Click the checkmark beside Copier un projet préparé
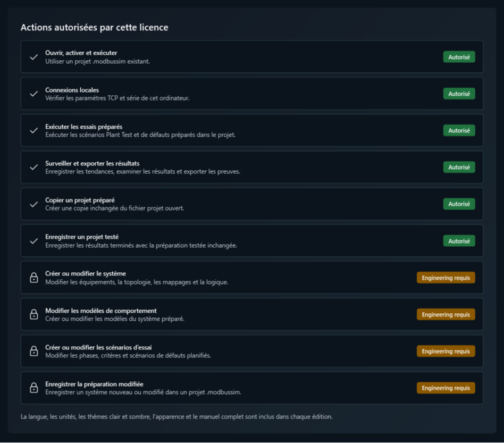 tap(33, 204)
